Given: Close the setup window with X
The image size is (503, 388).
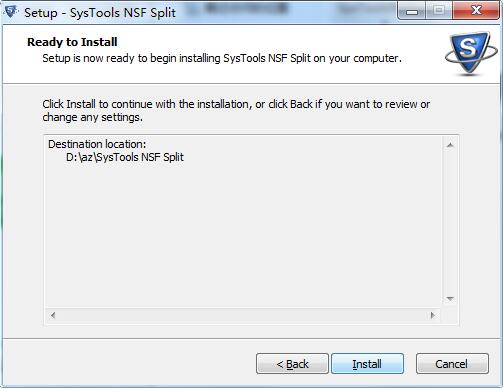Looking at the screenshot, I should click(476, 11).
